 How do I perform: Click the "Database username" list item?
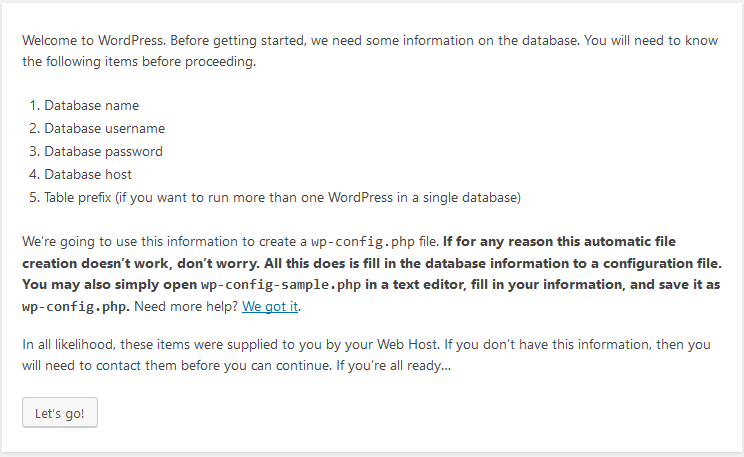[104, 129]
